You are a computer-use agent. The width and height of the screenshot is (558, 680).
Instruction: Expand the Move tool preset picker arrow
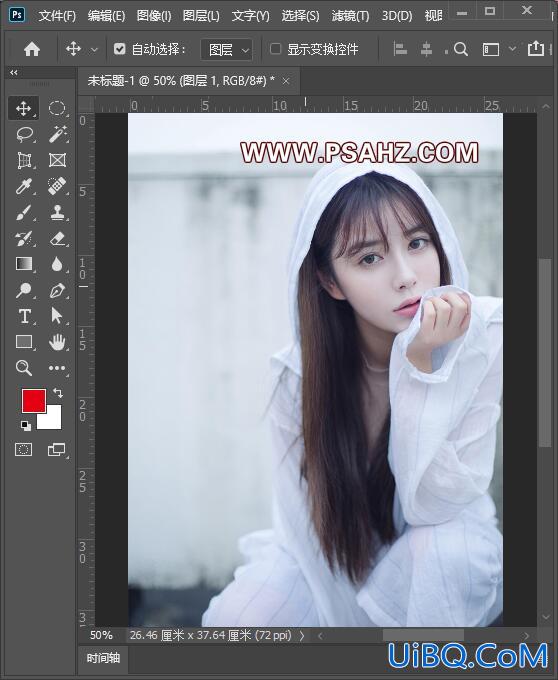click(94, 50)
